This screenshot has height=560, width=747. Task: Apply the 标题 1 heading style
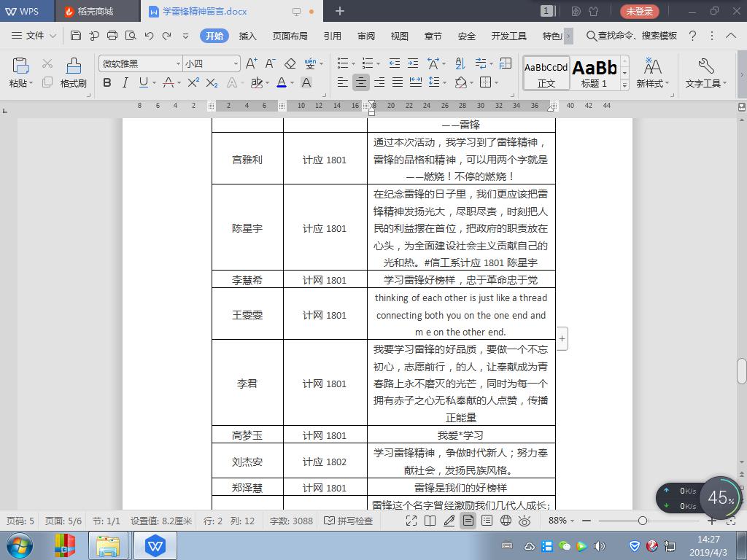click(594, 74)
